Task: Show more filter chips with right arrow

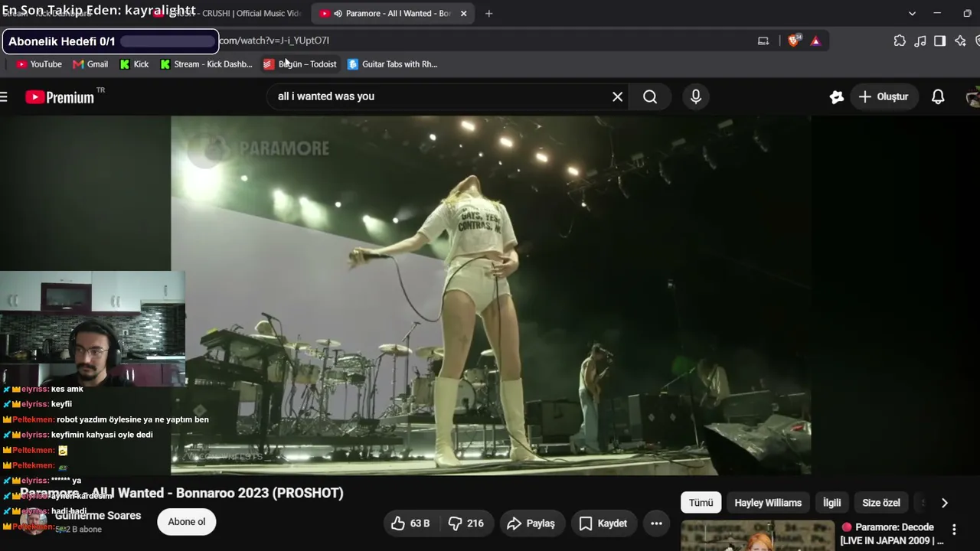Action: point(944,503)
